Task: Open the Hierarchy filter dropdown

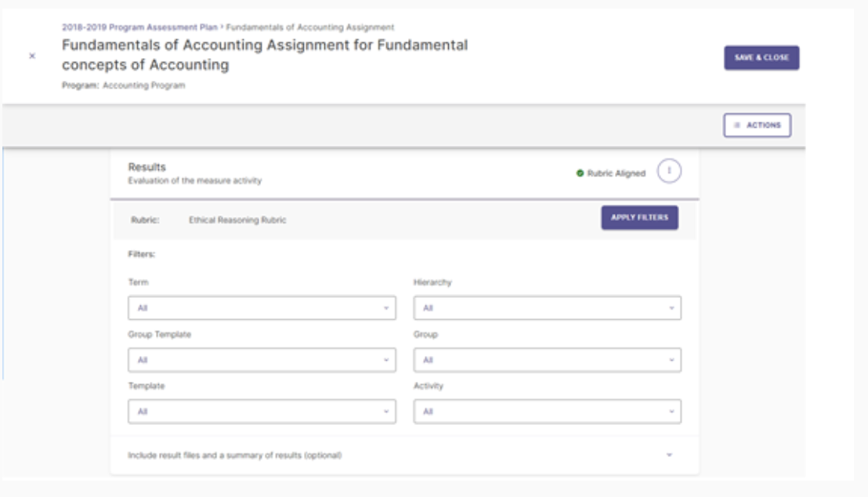Action: coord(547,308)
